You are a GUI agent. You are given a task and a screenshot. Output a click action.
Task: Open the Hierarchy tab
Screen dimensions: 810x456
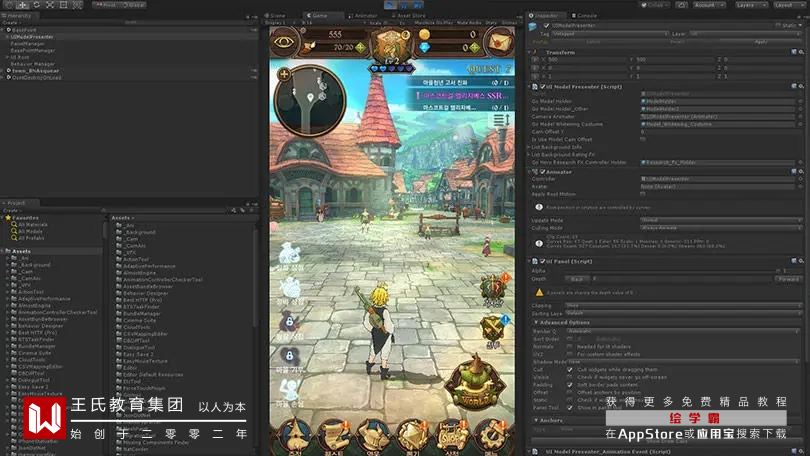17,15
